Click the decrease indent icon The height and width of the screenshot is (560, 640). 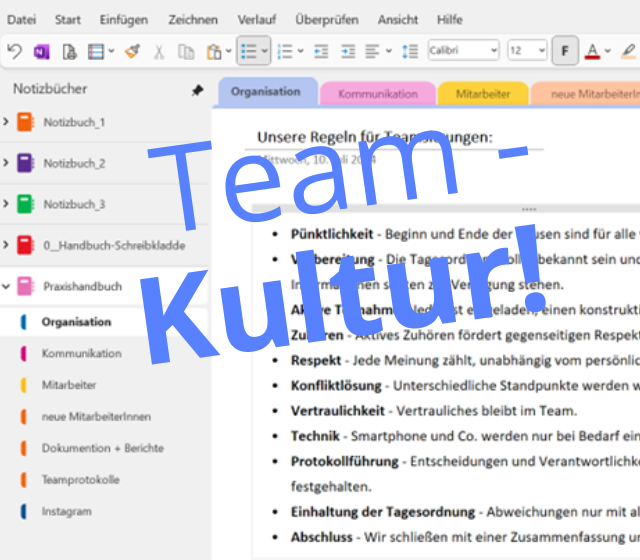(x=321, y=51)
